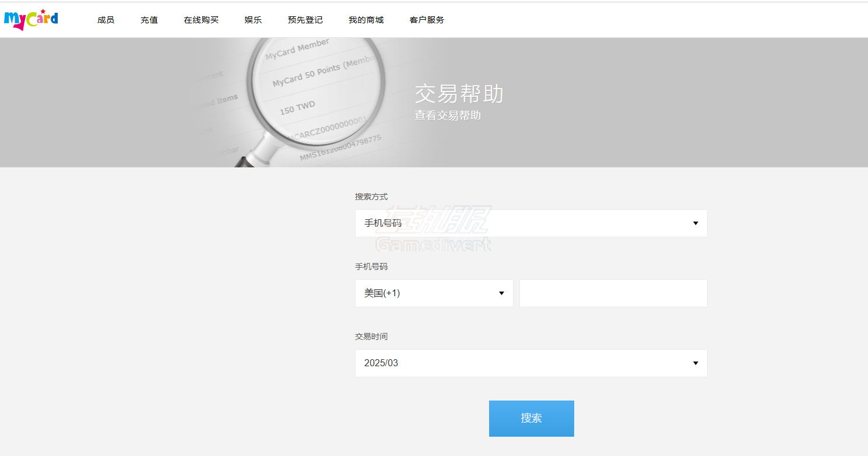868x456 pixels.
Task: Open the 娱乐 menu
Action: (253, 20)
